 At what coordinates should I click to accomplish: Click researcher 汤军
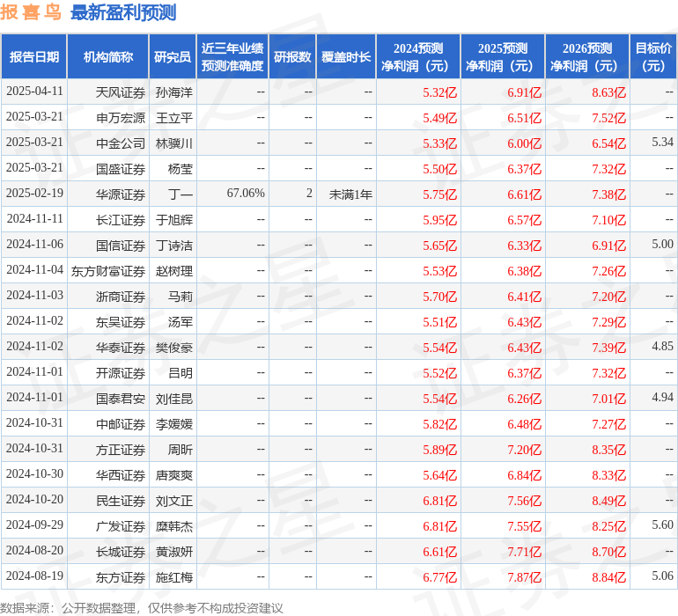pyautogui.click(x=180, y=322)
